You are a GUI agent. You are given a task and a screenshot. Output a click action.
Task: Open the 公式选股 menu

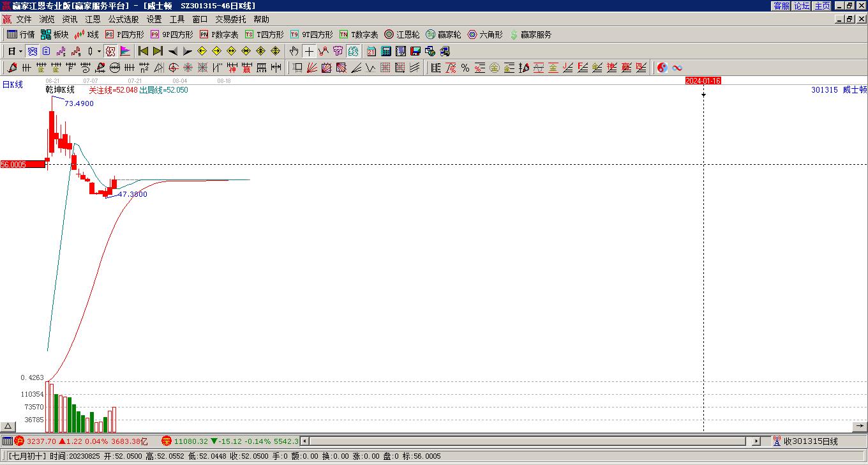[123, 19]
